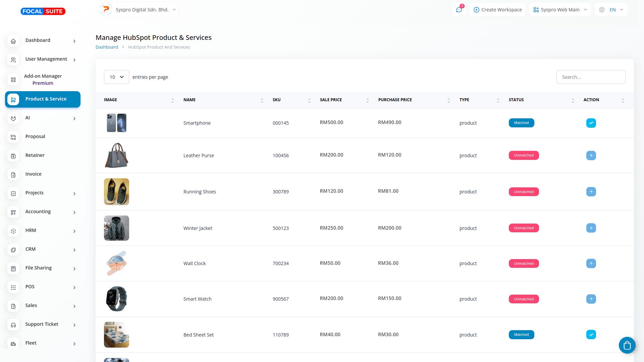Open the Proposal menu item
The height and width of the screenshot is (362, 644).
pos(35,137)
